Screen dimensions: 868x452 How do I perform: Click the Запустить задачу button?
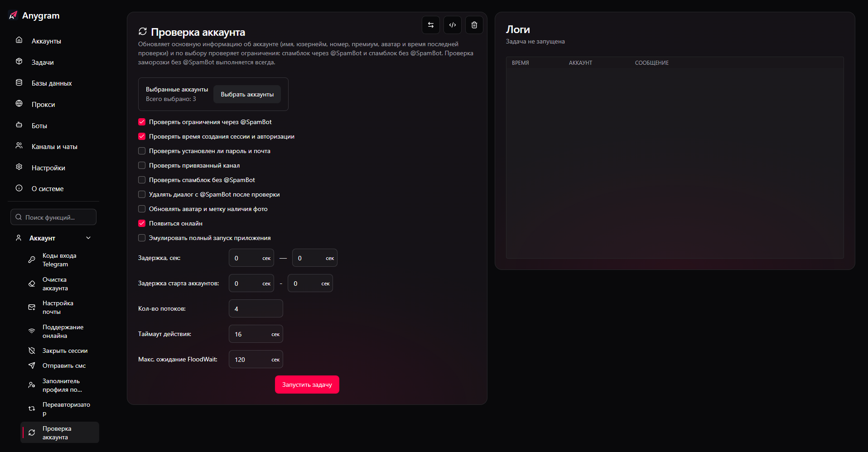click(307, 385)
